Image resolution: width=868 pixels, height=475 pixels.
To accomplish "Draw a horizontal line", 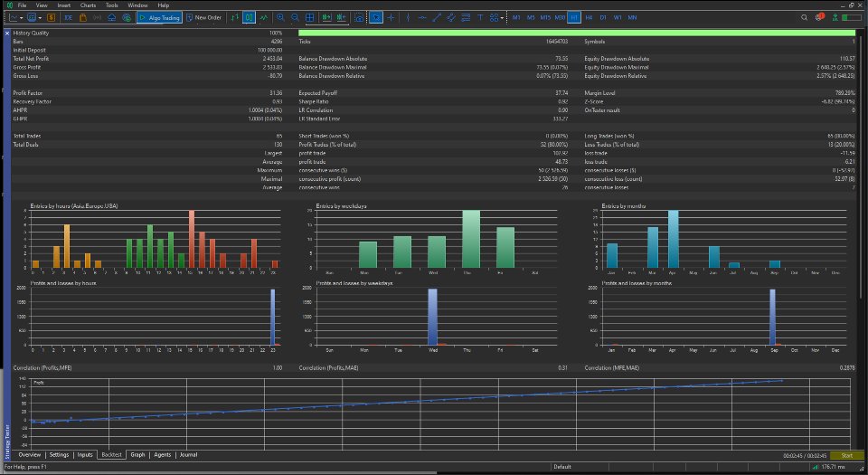I will coord(422,18).
